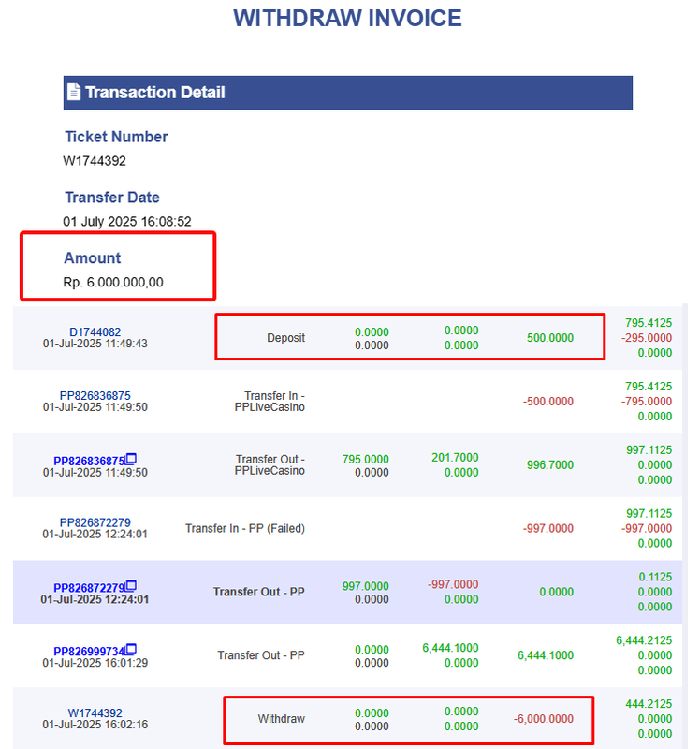Click the Withdraw transaction type cell
700x749 pixels.
(282, 718)
